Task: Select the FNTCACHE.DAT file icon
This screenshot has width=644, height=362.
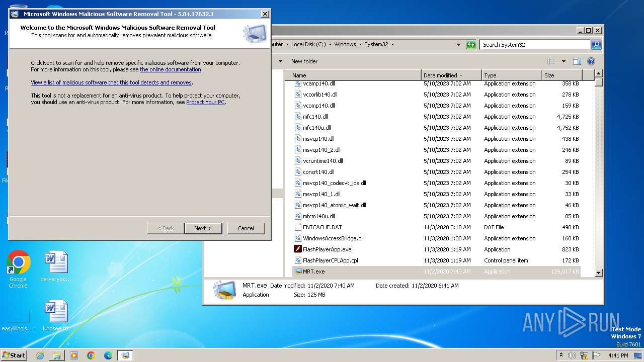Action: (298, 227)
